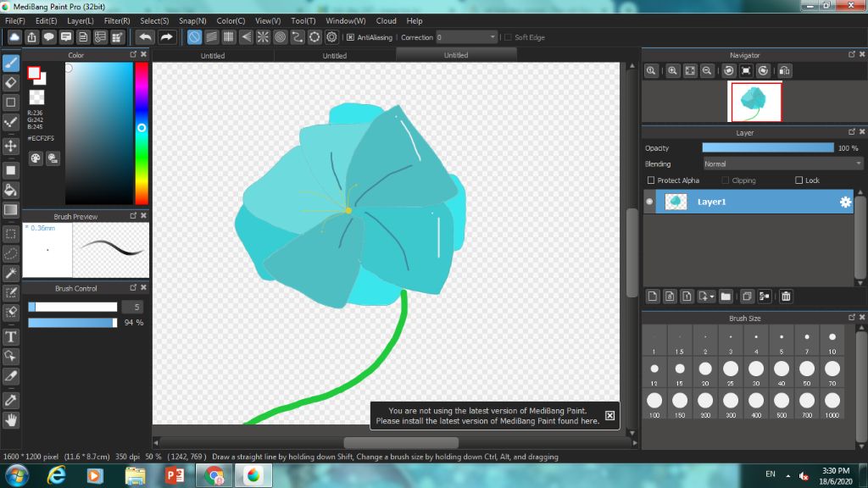This screenshot has width=868, height=488.
Task: Merge layer down using merge icon
Action: click(765, 297)
